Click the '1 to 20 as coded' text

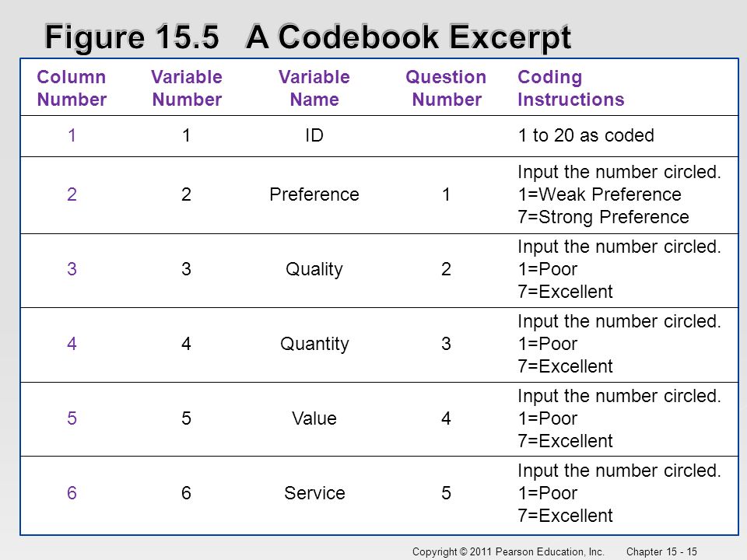[586, 135]
